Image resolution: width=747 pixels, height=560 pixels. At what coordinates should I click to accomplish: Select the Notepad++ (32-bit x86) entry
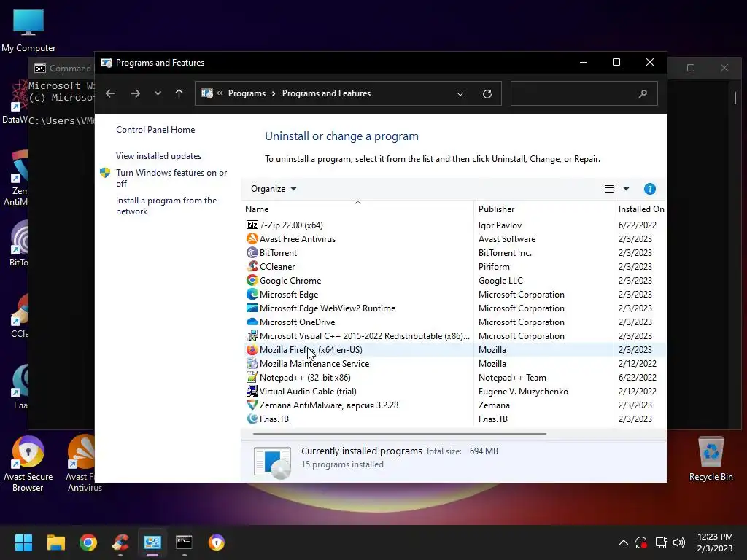(305, 377)
